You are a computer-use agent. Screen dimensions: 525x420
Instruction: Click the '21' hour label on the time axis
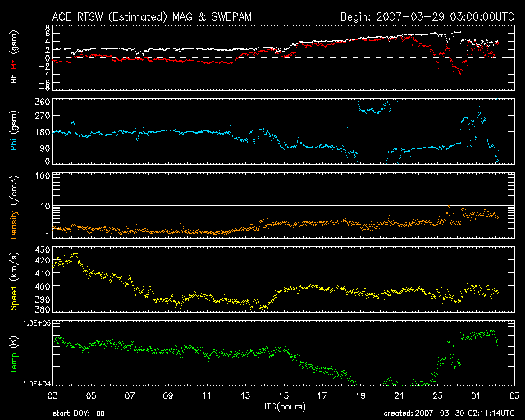tap(399, 396)
